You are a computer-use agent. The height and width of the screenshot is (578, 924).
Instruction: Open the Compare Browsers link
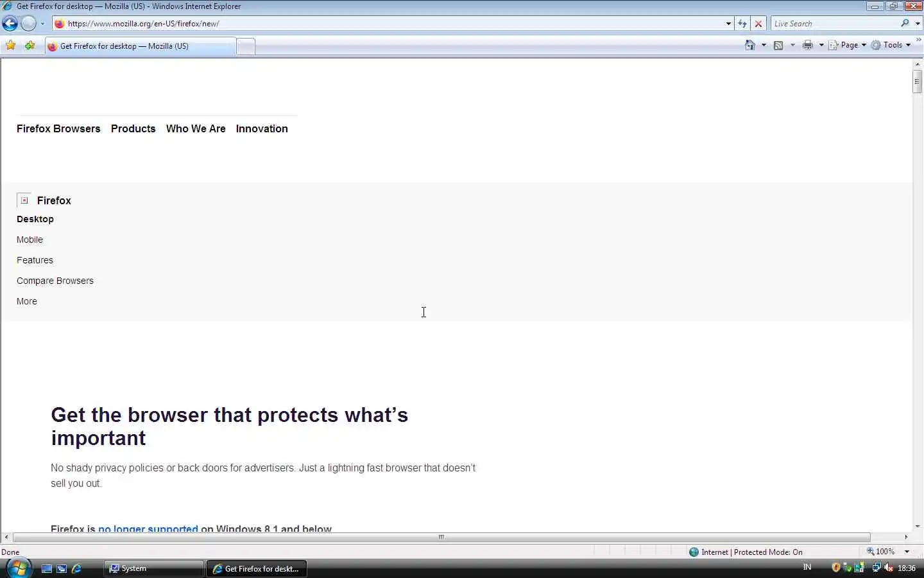click(x=55, y=281)
